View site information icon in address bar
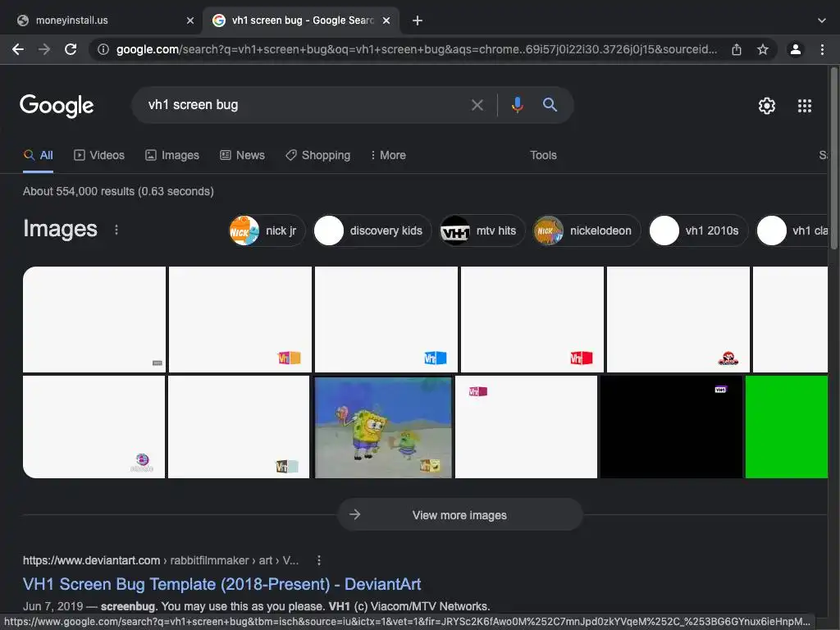Image resolution: width=840 pixels, height=630 pixels. tap(103, 50)
